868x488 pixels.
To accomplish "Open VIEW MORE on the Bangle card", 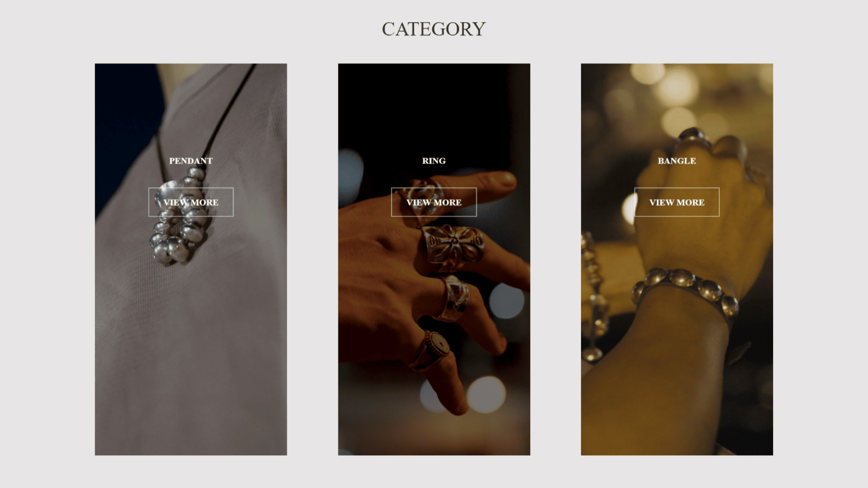I will 677,202.
